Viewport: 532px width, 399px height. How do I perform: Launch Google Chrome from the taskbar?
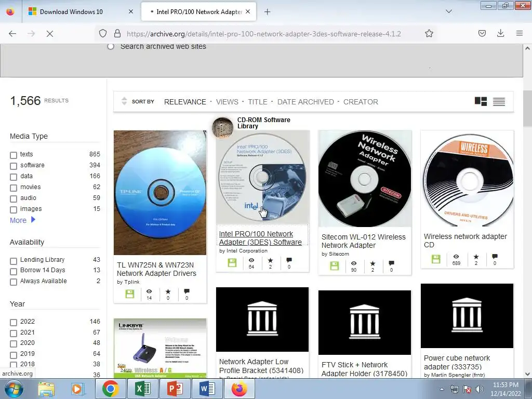[111, 389]
